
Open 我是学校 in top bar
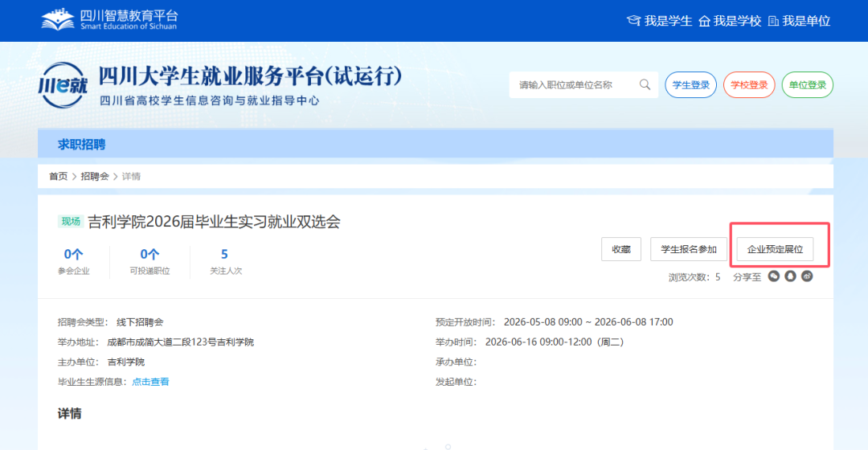click(x=730, y=21)
